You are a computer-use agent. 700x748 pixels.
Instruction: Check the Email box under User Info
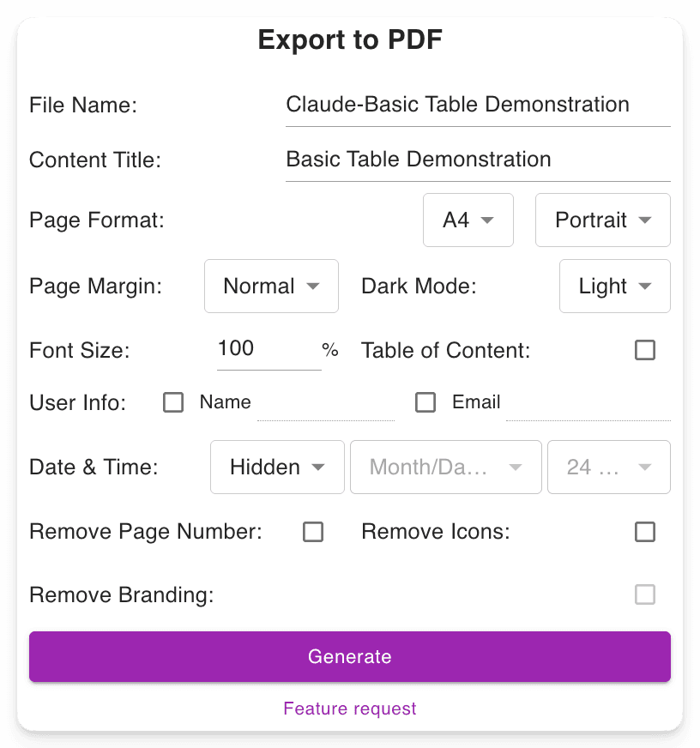click(x=425, y=402)
